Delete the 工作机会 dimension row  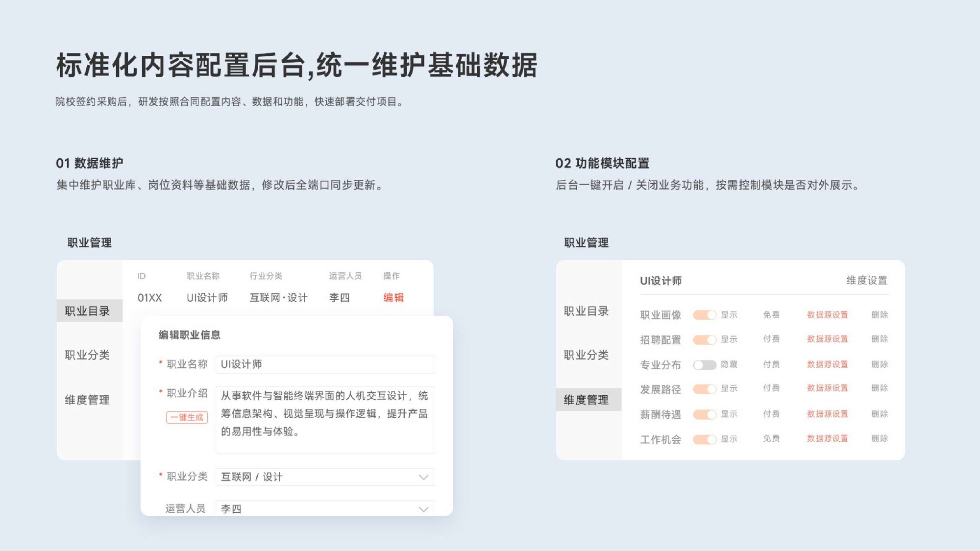pyautogui.click(x=880, y=438)
